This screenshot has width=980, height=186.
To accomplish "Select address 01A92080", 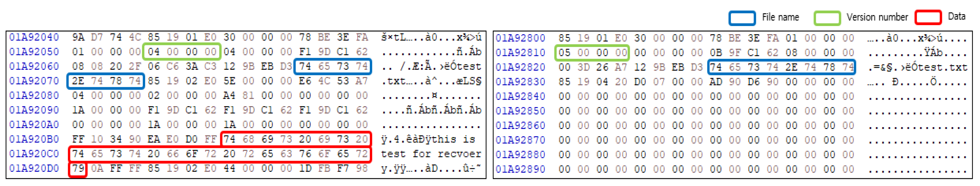I will pos(34,95).
